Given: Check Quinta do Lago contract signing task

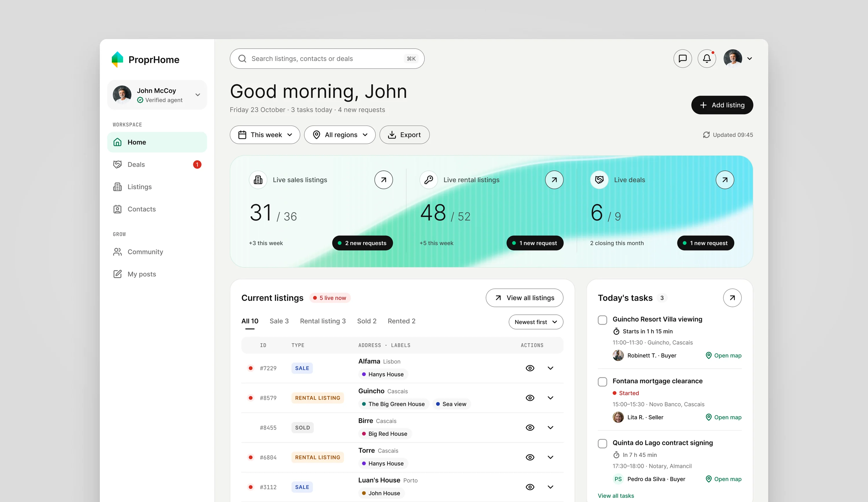Looking at the screenshot, I should [602, 443].
